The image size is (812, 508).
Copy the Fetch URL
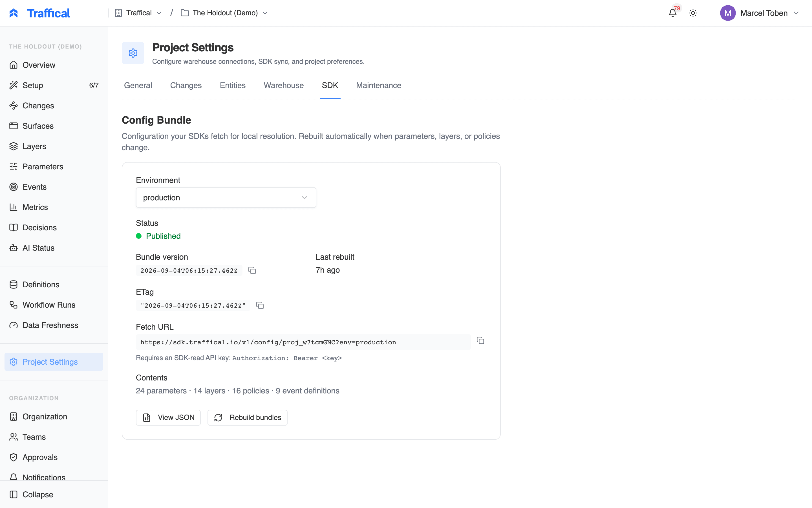pyautogui.click(x=480, y=340)
